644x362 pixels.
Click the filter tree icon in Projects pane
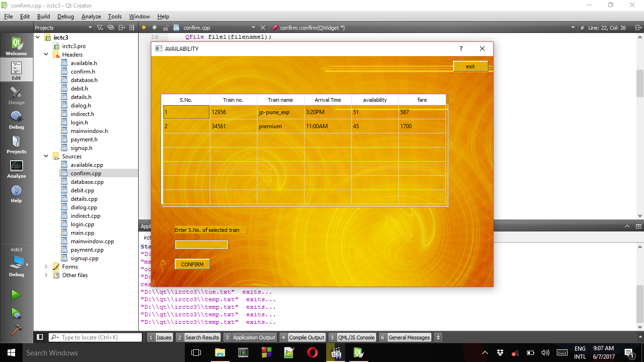(99, 28)
